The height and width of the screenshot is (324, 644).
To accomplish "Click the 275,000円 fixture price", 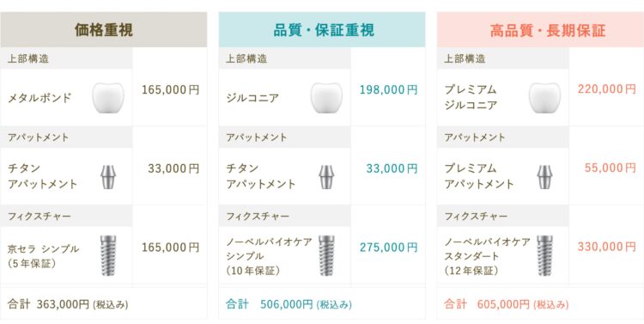I will pyautogui.click(x=388, y=248).
